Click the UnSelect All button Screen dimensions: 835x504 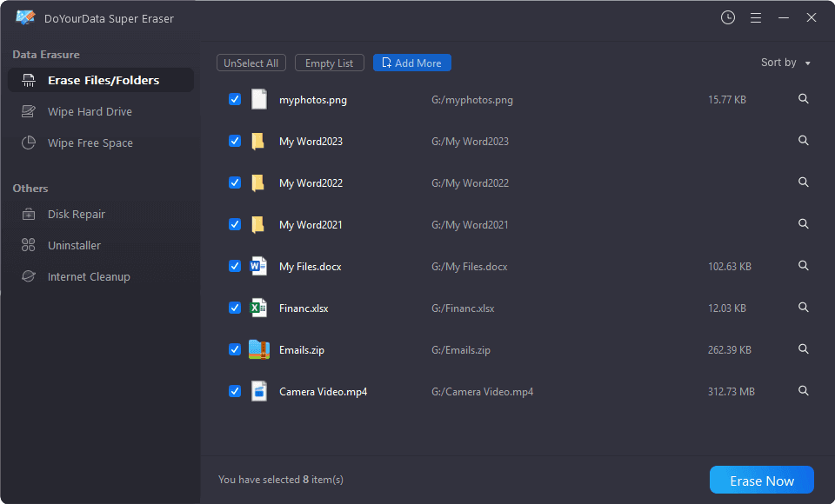[x=250, y=63]
